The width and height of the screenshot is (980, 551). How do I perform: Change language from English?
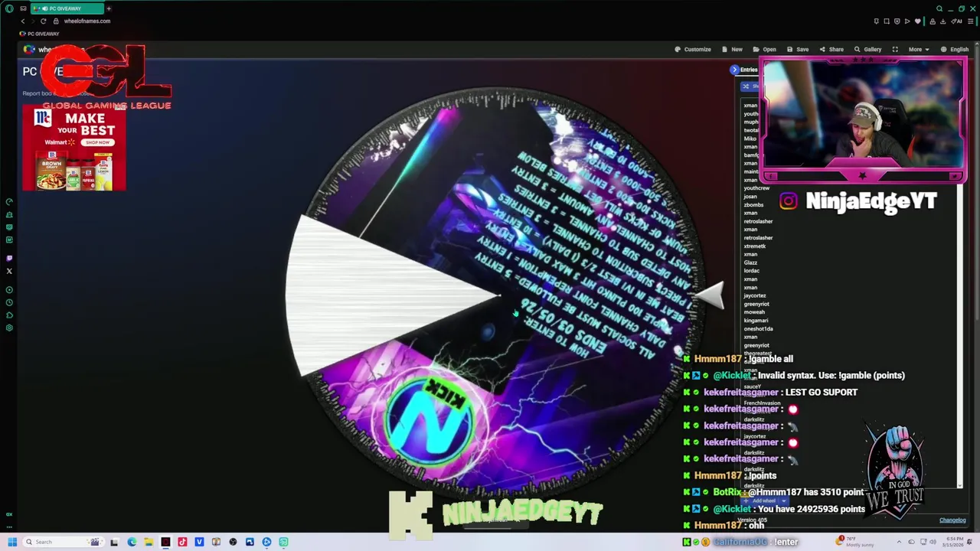(955, 49)
